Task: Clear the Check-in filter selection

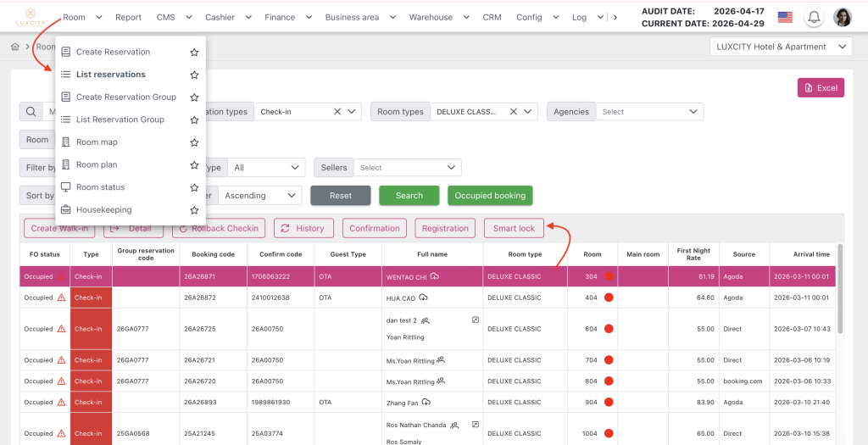Action: point(337,112)
